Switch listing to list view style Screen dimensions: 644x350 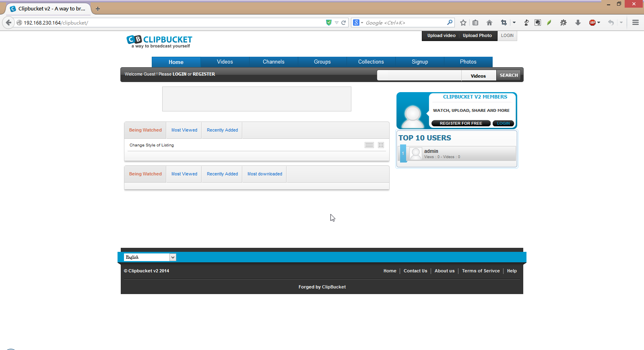tap(369, 145)
